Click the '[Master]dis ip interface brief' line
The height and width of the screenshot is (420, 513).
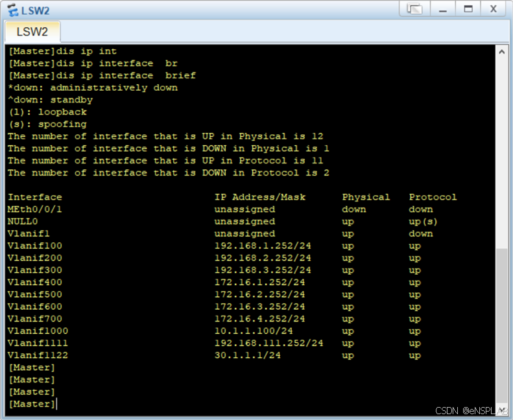102,75
